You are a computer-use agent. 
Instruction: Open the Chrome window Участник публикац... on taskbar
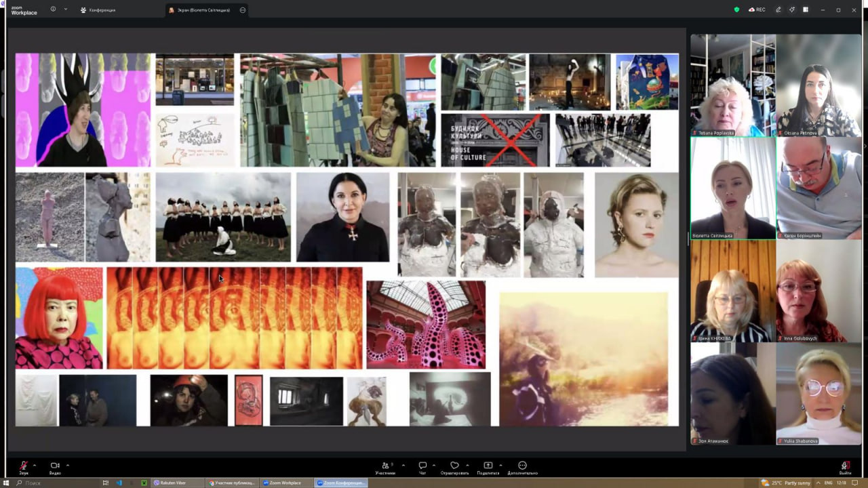tap(232, 483)
